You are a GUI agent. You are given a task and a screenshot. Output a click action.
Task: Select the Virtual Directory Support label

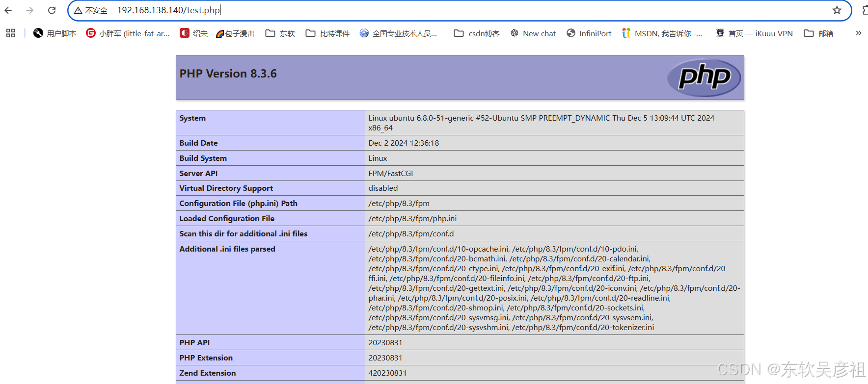pyautogui.click(x=226, y=188)
